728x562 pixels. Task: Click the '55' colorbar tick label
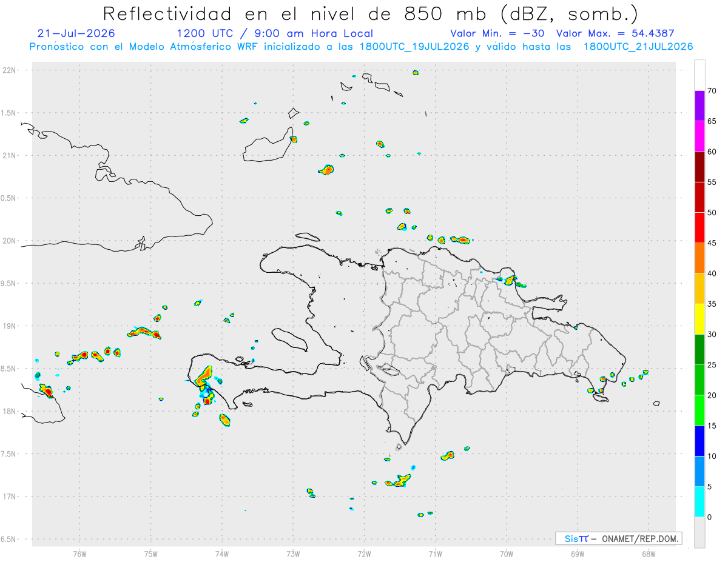pos(712,182)
